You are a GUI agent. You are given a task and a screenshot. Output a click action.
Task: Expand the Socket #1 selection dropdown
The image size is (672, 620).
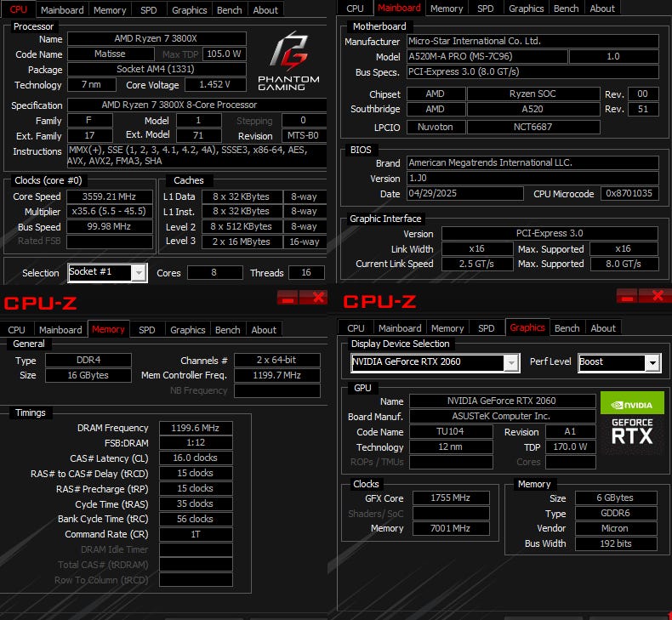[139, 273]
